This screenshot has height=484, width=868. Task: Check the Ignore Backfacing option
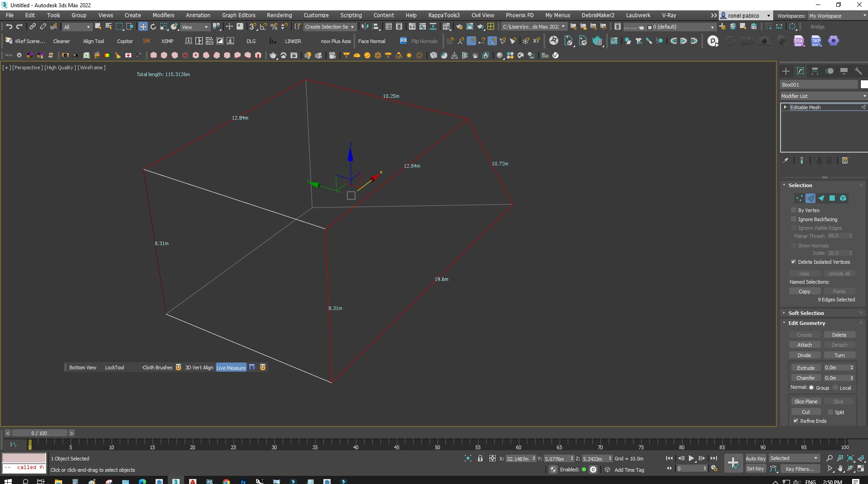point(793,219)
